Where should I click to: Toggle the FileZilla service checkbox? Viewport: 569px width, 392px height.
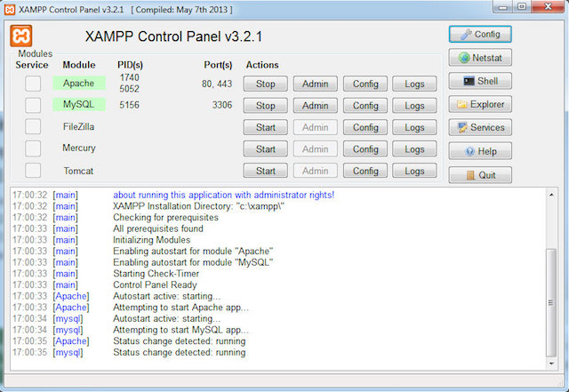[x=33, y=127]
